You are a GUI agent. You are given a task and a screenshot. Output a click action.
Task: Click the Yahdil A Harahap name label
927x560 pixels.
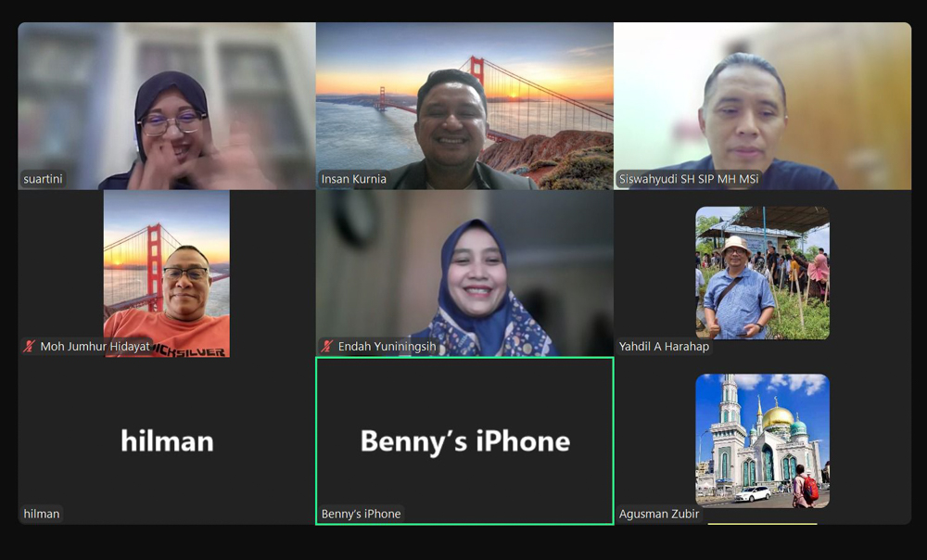click(x=664, y=347)
